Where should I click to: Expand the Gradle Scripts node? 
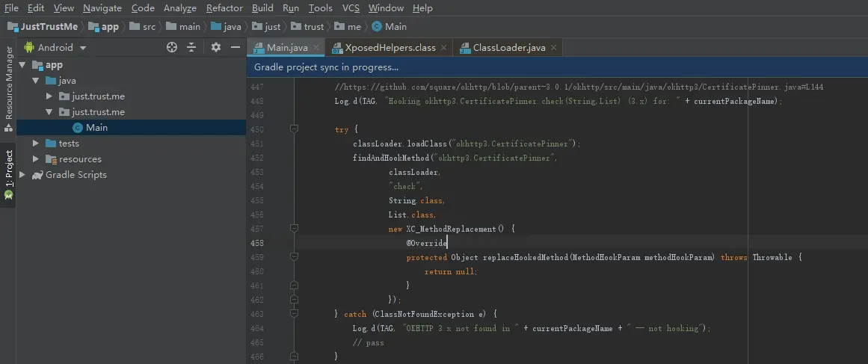pos(22,175)
